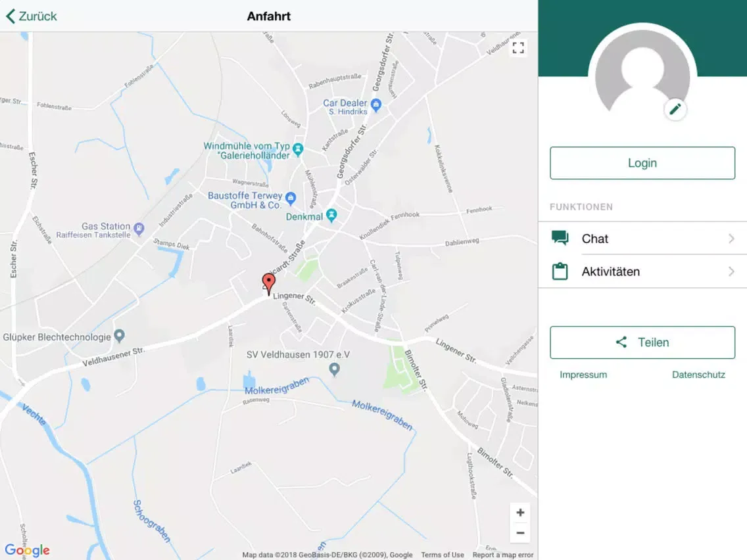
Task: Open the Aktivitäten function row
Action: (x=642, y=271)
